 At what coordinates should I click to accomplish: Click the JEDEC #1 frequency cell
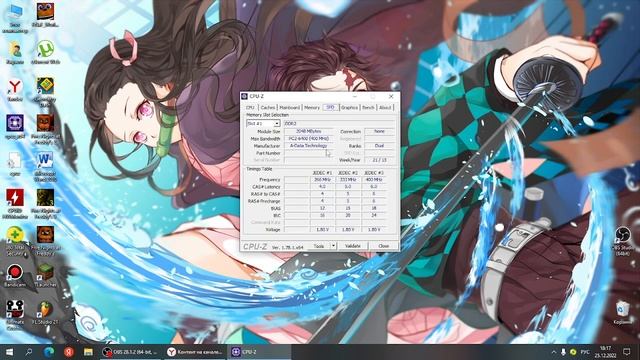[322, 180]
